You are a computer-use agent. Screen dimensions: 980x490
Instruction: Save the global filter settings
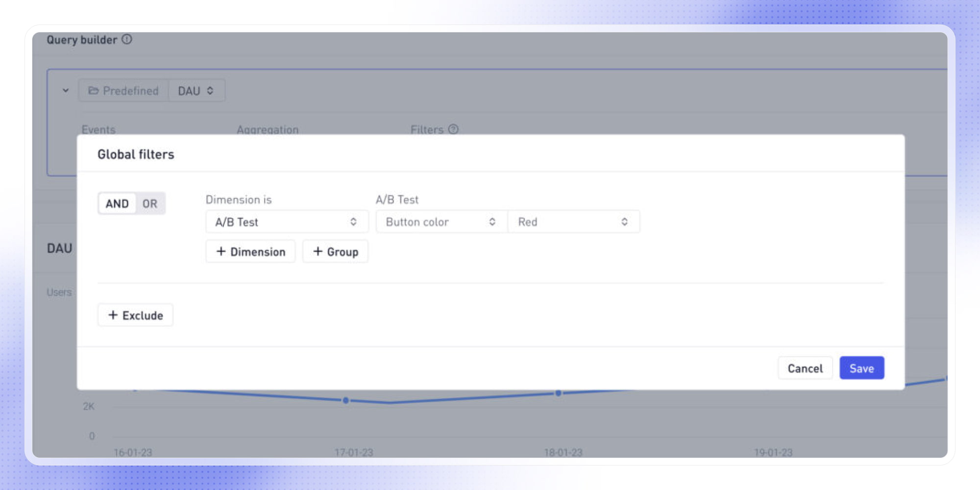(x=861, y=368)
